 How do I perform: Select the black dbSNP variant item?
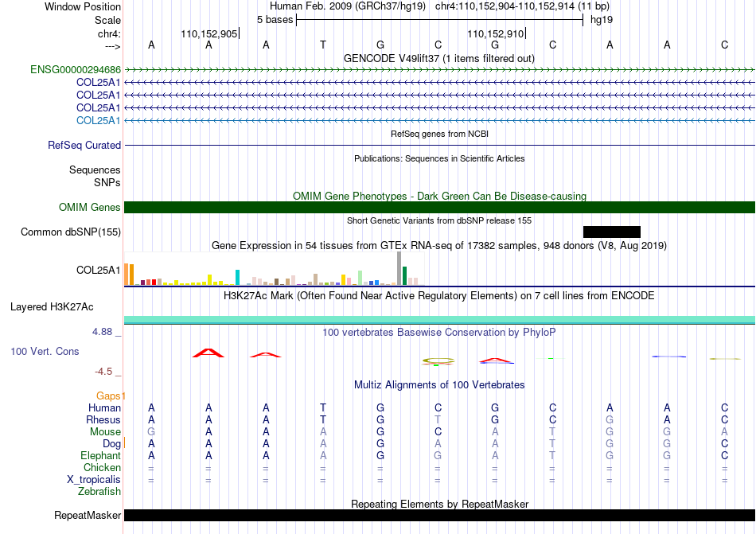pyautogui.click(x=612, y=232)
